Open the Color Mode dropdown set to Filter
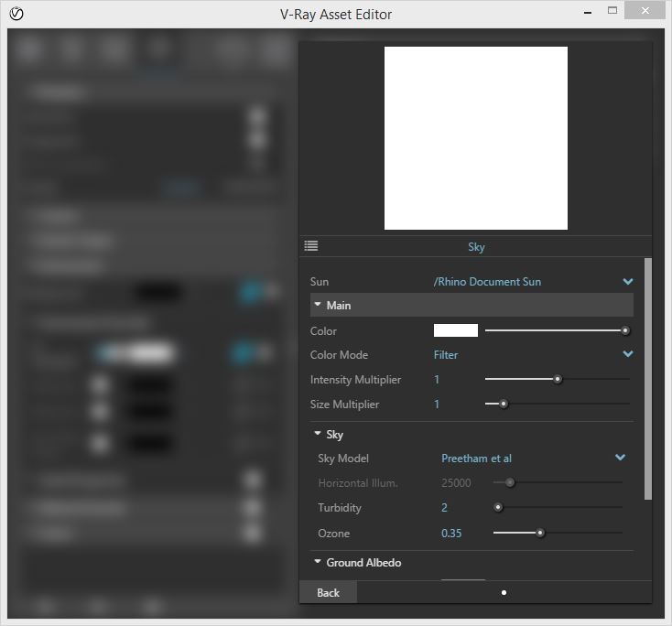 (x=533, y=354)
